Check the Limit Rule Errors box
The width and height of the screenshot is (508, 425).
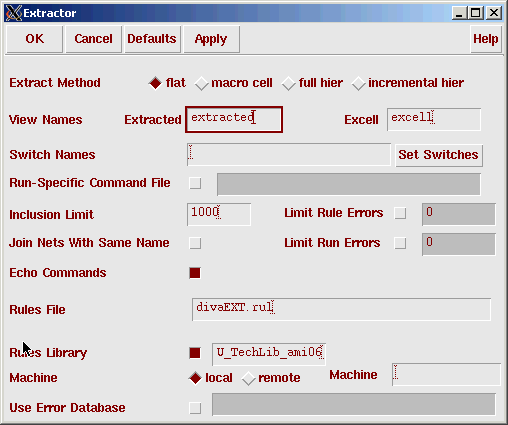tap(400, 213)
